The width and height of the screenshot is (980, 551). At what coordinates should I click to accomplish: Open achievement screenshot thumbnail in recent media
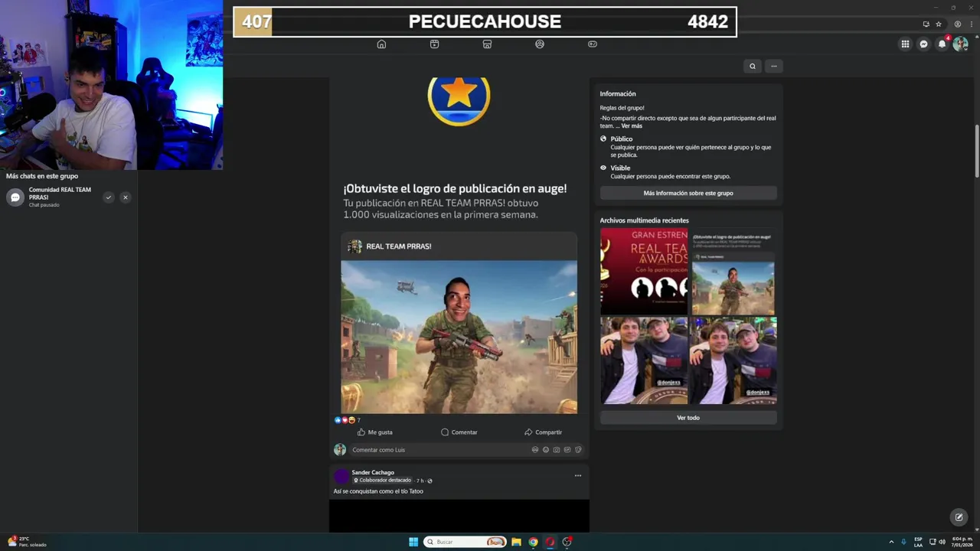[733, 271]
